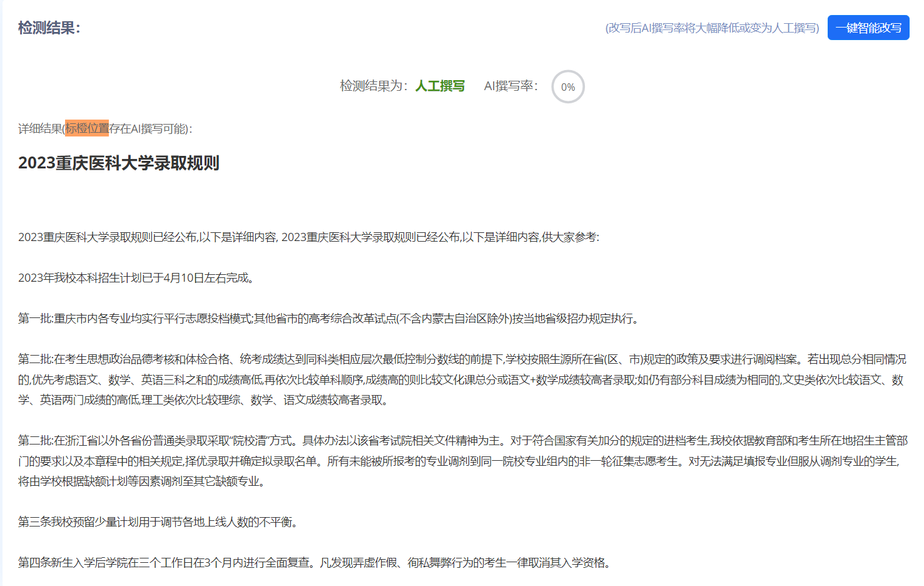Click the paragraph starting 第二批:在考生思想政治品德

coord(462,379)
